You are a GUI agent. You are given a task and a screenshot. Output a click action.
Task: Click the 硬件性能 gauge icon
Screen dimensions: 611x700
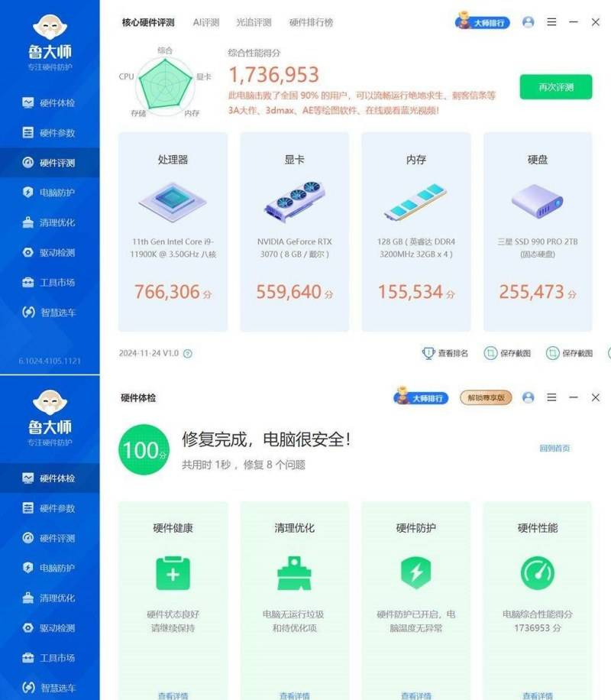538,573
